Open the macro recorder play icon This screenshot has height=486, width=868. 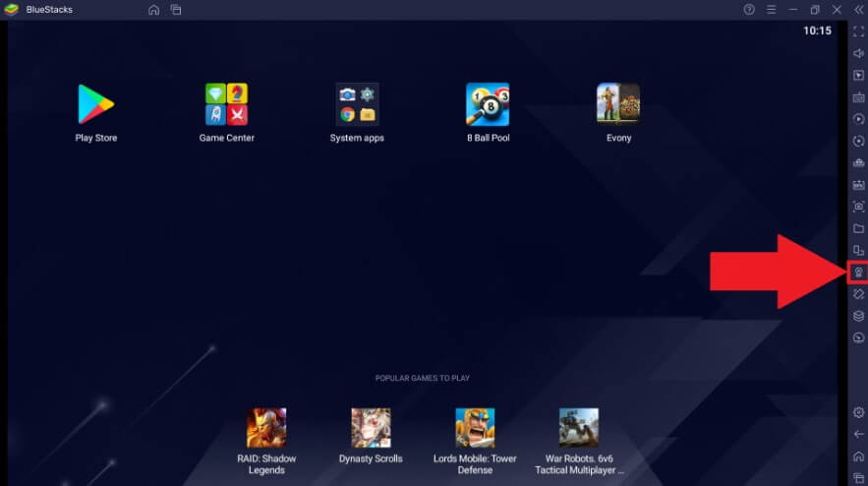coord(858,119)
